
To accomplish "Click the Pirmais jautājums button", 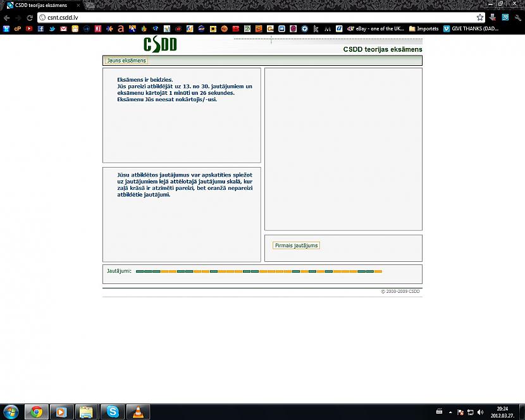I will 295,245.
